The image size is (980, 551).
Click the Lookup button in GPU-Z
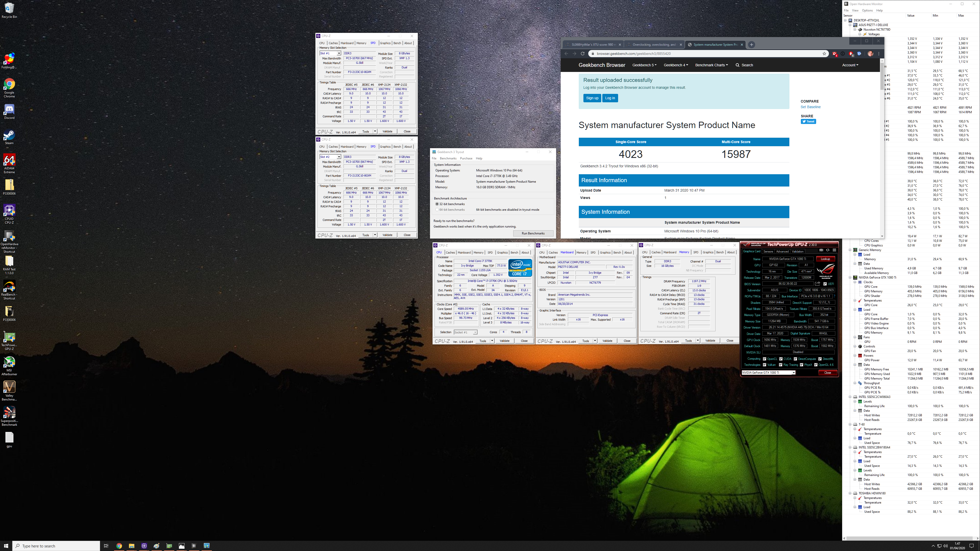[x=825, y=259]
